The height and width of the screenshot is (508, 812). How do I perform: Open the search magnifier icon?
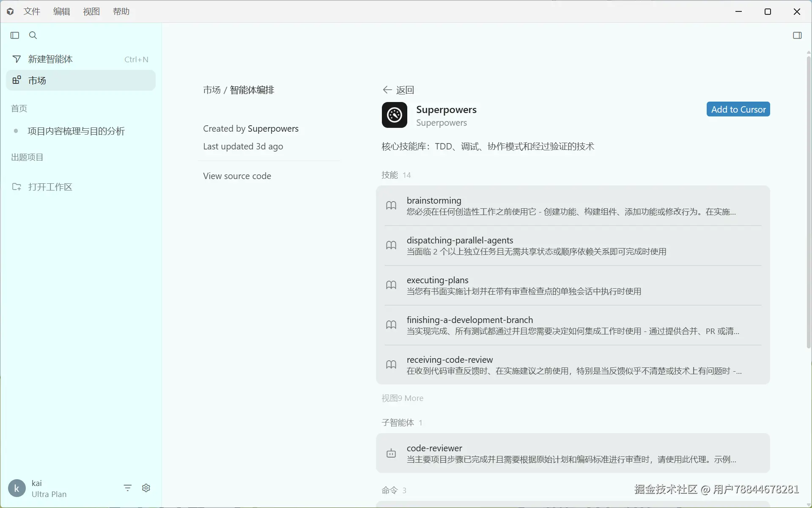(33, 35)
